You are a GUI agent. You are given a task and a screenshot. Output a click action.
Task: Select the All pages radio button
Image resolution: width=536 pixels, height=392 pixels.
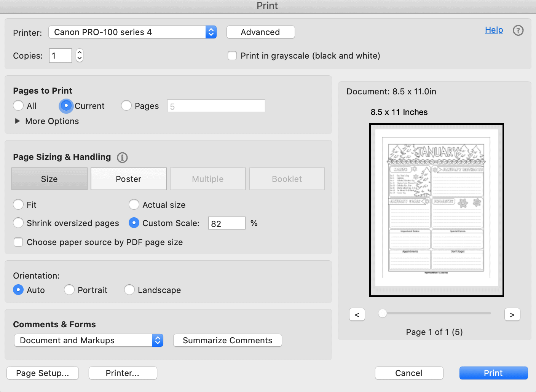tap(18, 105)
